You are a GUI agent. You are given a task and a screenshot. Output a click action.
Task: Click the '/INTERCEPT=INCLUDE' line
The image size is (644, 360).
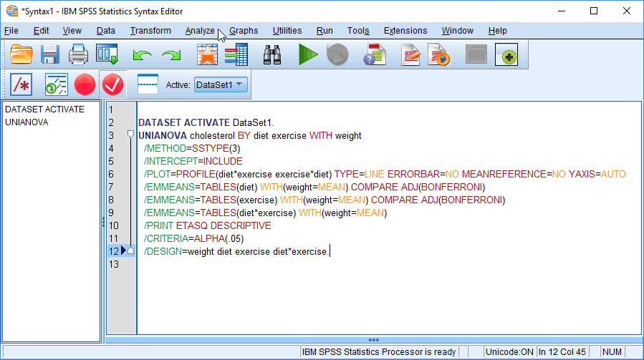193,161
